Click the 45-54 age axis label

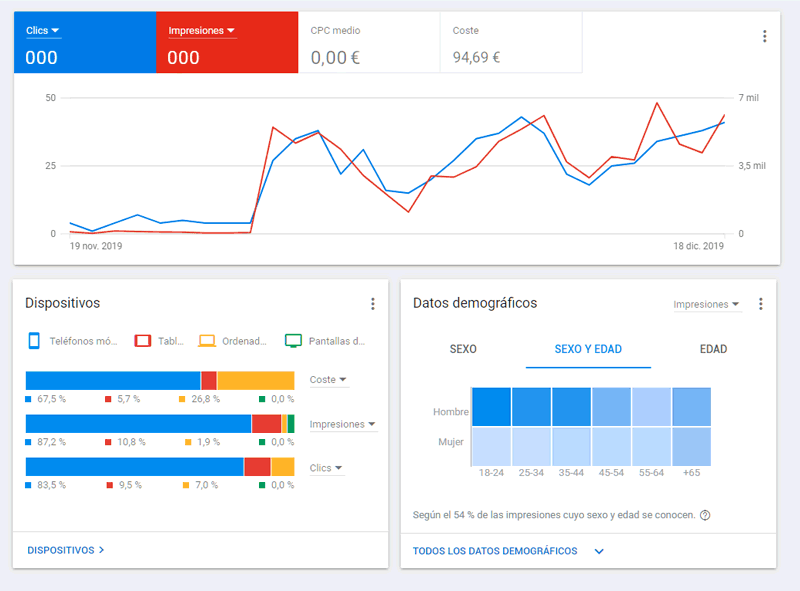(611, 473)
